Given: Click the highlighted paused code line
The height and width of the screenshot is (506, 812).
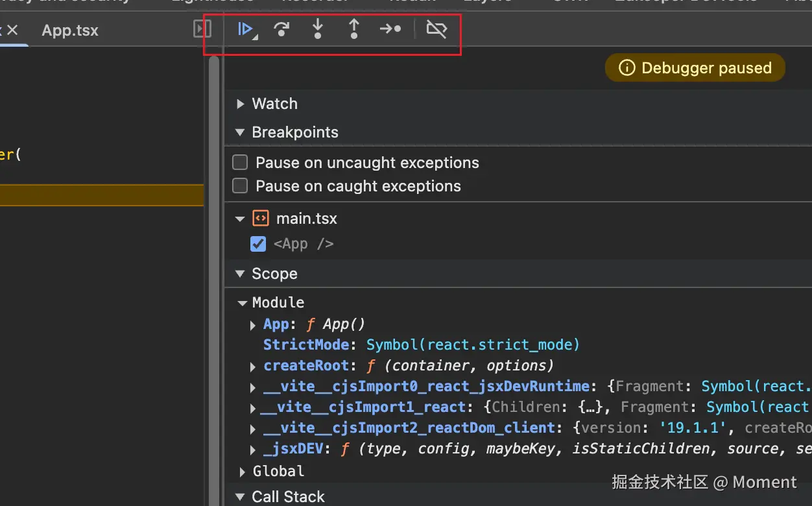Looking at the screenshot, I should 102,195.
